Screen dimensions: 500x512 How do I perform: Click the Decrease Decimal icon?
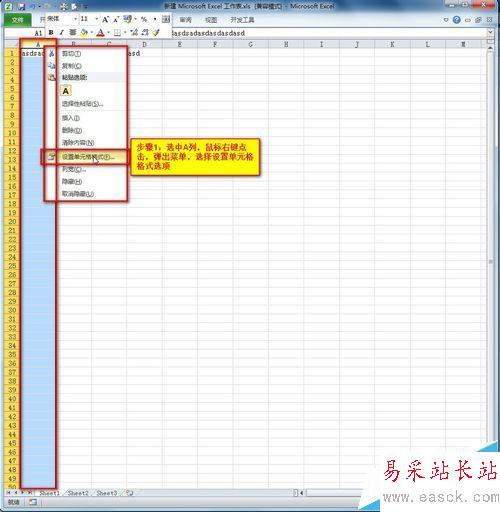coord(145,32)
